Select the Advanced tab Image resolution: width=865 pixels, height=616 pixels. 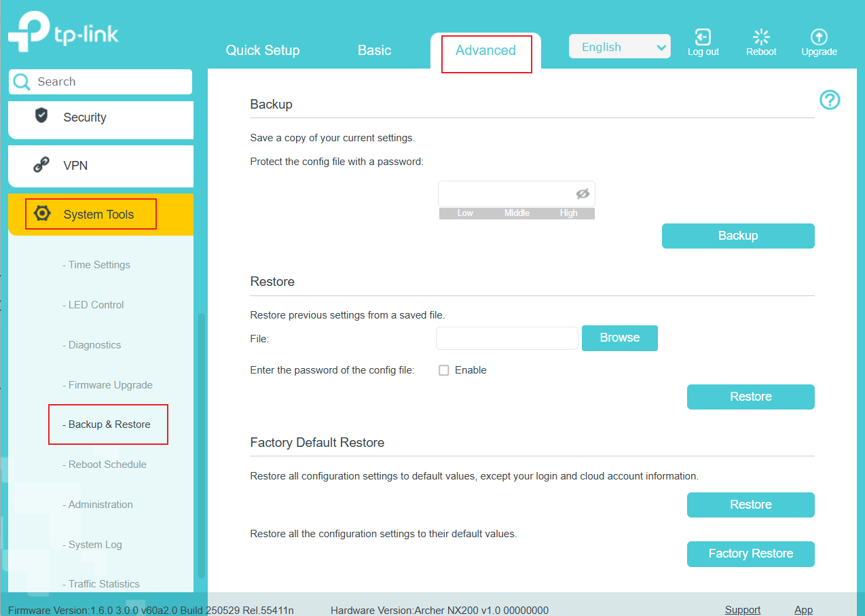click(485, 51)
